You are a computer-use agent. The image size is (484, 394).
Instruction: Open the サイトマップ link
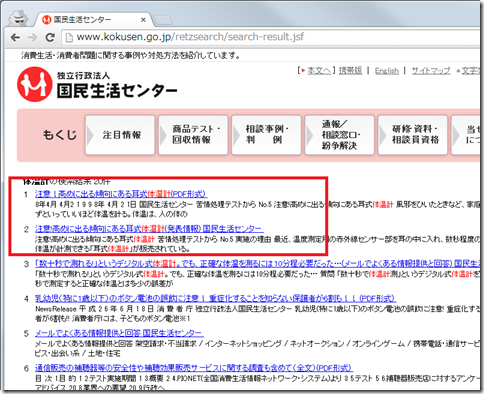431,71
